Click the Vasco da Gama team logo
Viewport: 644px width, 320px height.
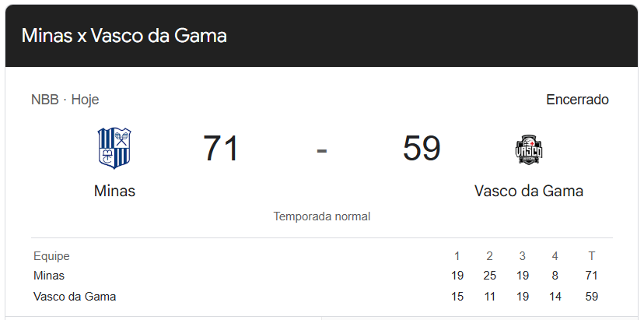pyautogui.click(x=529, y=149)
